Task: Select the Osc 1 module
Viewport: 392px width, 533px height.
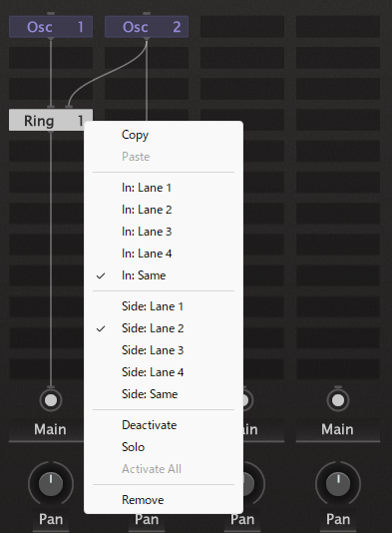Action: 51,27
